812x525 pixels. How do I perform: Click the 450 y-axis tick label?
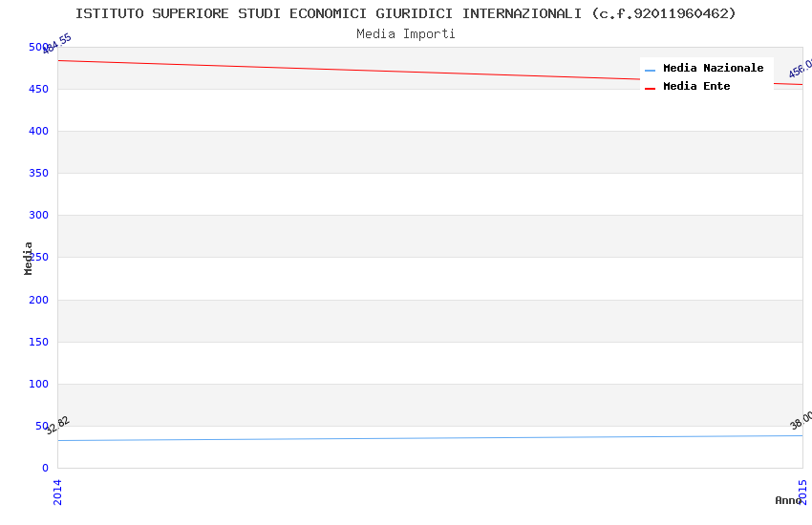tap(38, 89)
